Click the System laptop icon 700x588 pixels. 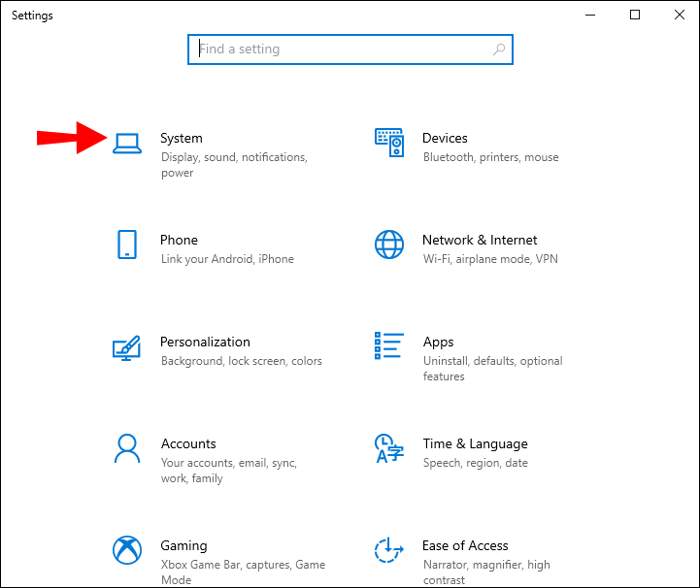(127, 143)
